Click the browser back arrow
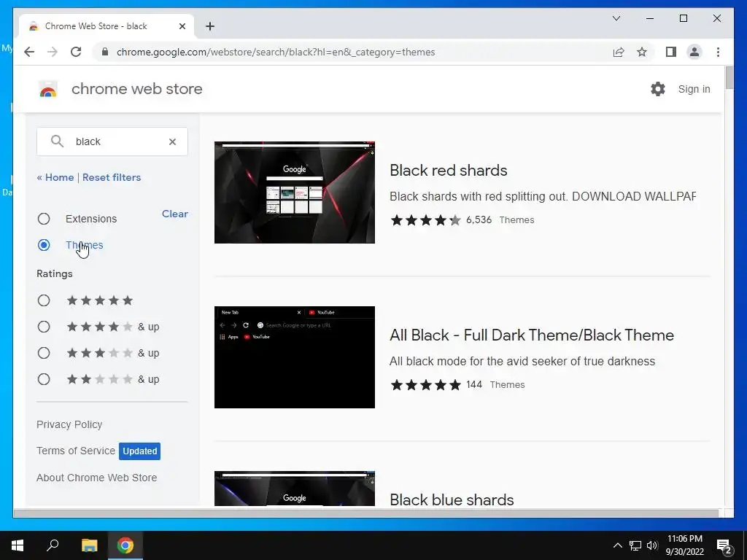747x560 pixels. pos(29,52)
